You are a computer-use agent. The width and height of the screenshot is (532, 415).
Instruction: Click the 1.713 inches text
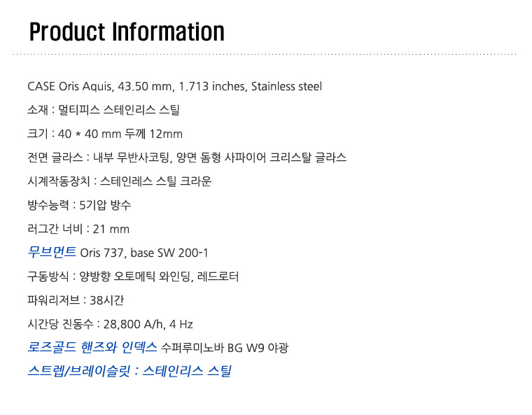pyautogui.click(x=212, y=86)
